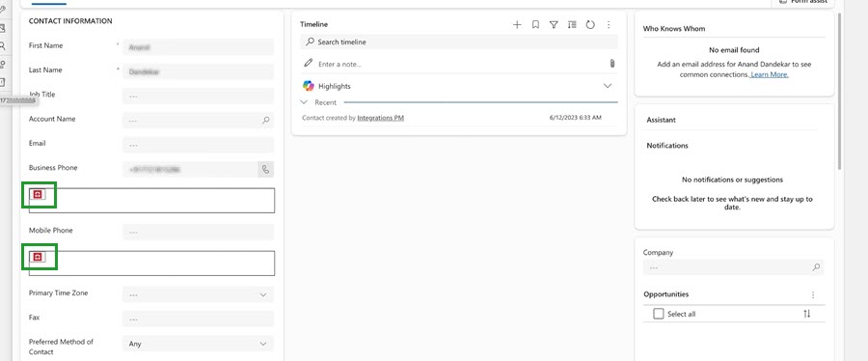This screenshot has width=868, height=361.
Task: Open the timeline bookmark icon
Action: pos(535,24)
